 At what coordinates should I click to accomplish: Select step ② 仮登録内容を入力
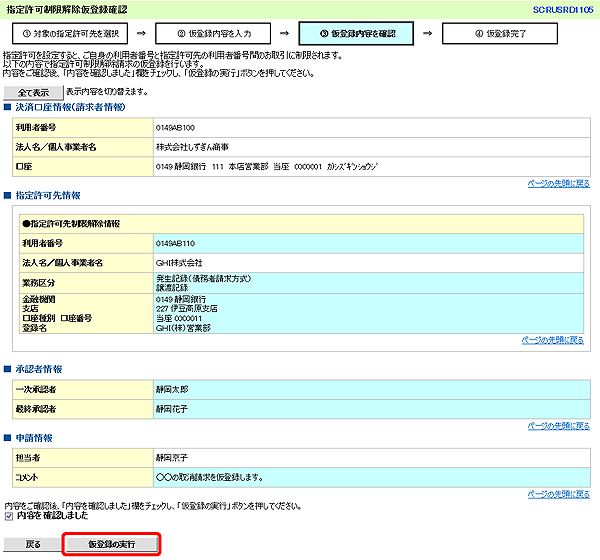pos(213,34)
